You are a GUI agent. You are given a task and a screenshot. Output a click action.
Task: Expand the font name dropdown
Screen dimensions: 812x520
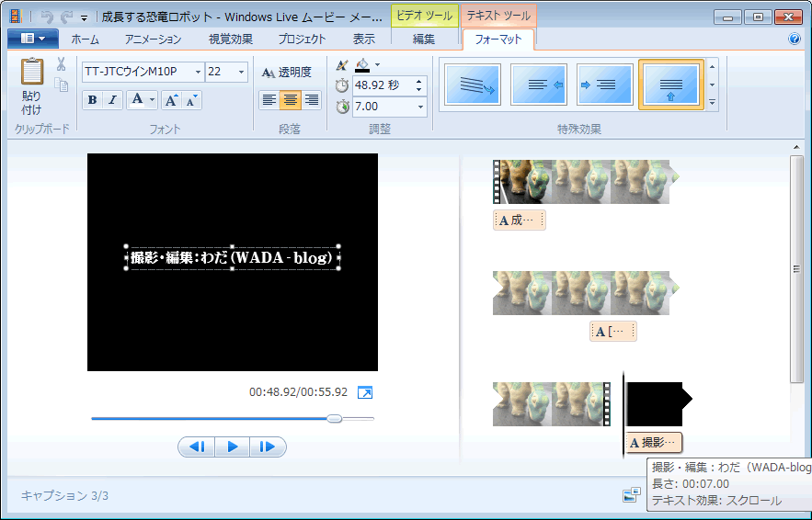[198, 72]
